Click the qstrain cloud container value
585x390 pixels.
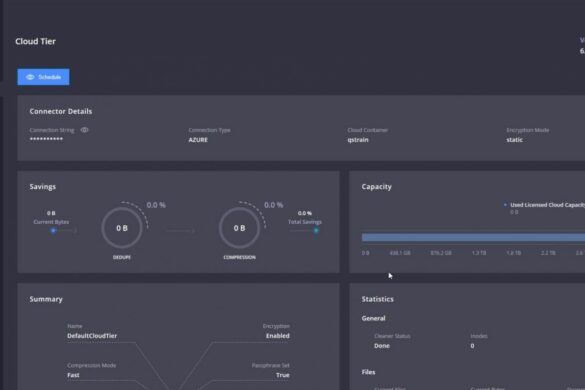point(358,140)
